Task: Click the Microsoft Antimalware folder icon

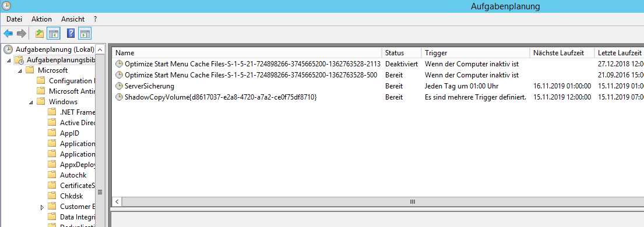Action: pyautogui.click(x=41, y=91)
